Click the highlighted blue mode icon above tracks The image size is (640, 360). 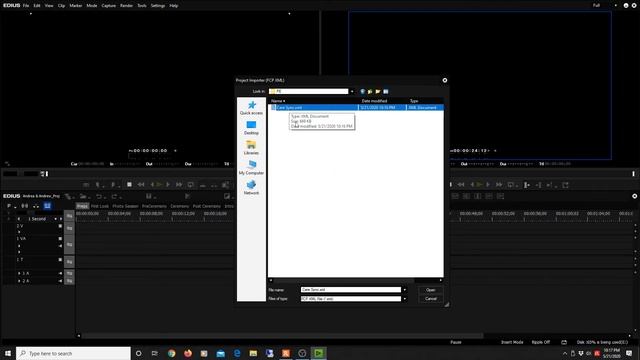coord(47,206)
